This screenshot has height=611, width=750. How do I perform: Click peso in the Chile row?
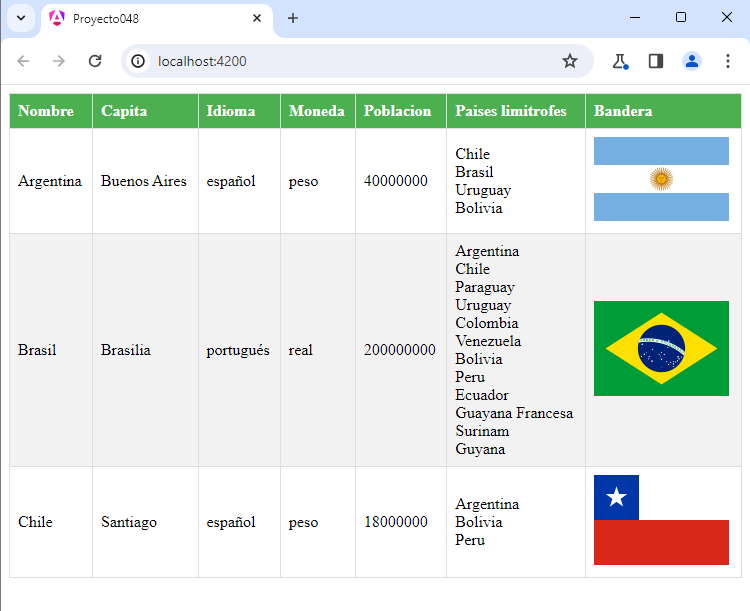point(303,523)
